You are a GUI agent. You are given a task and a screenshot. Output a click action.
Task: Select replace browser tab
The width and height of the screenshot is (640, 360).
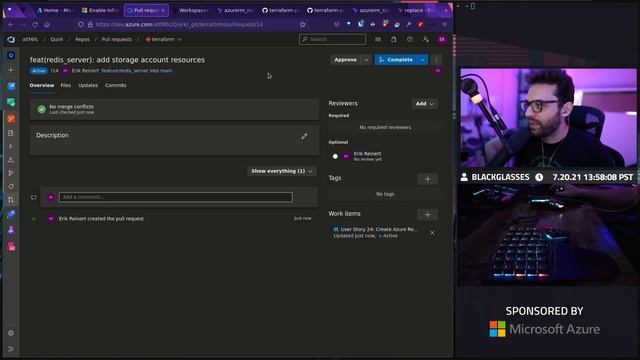point(416,10)
